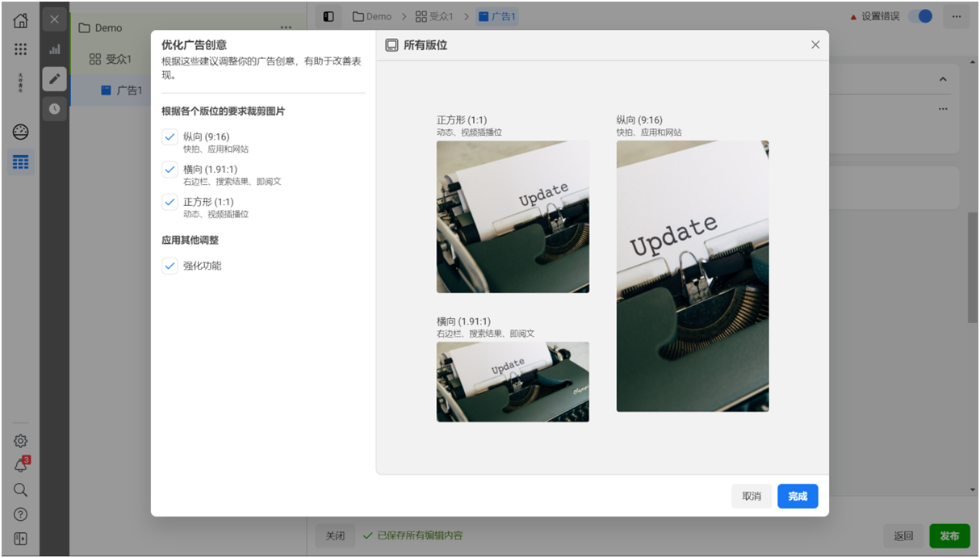The image size is (980, 558).
Task: Flip the blue toggle near 设置错误
Action: point(919,15)
